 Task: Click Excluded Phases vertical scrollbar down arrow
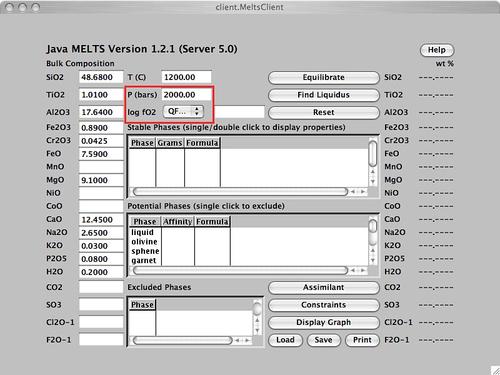[257, 330]
